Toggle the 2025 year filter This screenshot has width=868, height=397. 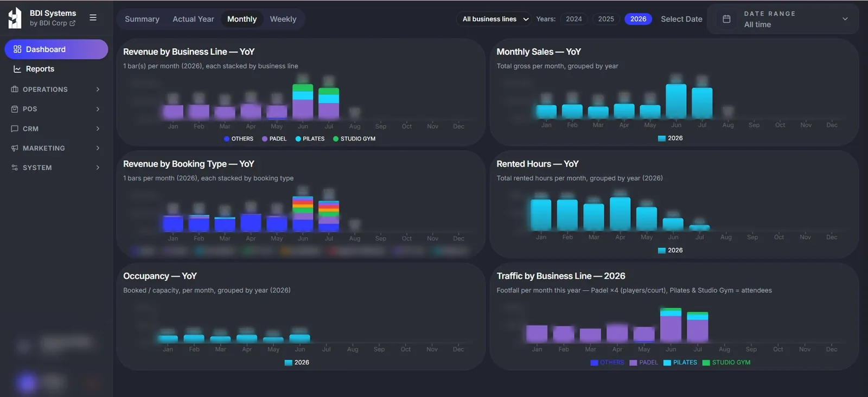(606, 19)
